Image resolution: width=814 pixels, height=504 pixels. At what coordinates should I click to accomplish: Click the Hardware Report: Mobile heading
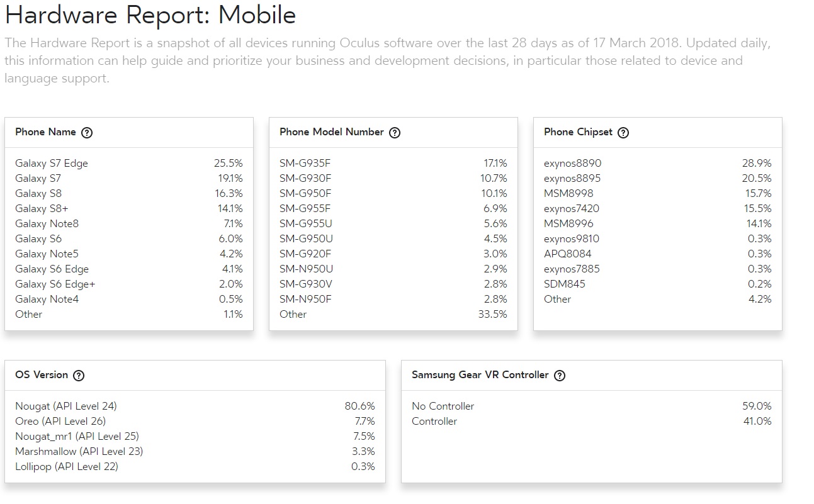point(150,15)
